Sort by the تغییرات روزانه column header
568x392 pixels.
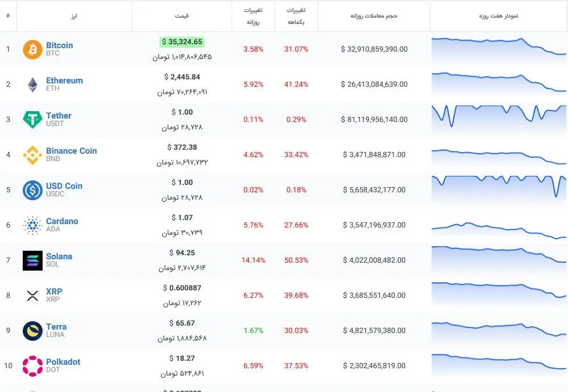253,16
